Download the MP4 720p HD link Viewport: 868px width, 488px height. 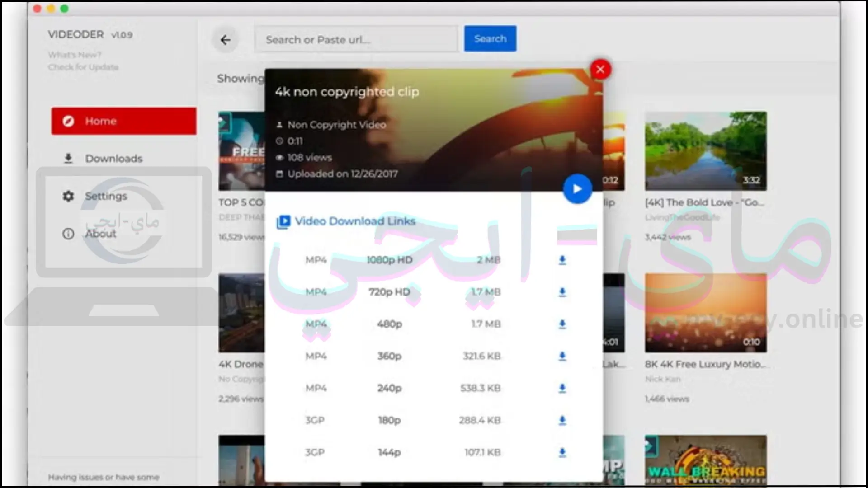coord(562,292)
